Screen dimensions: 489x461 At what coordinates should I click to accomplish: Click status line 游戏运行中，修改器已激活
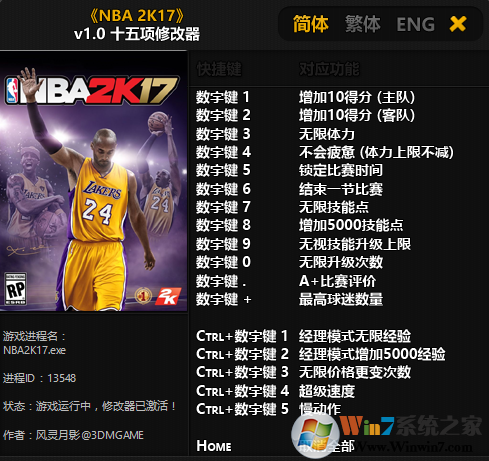click(x=89, y=406)
